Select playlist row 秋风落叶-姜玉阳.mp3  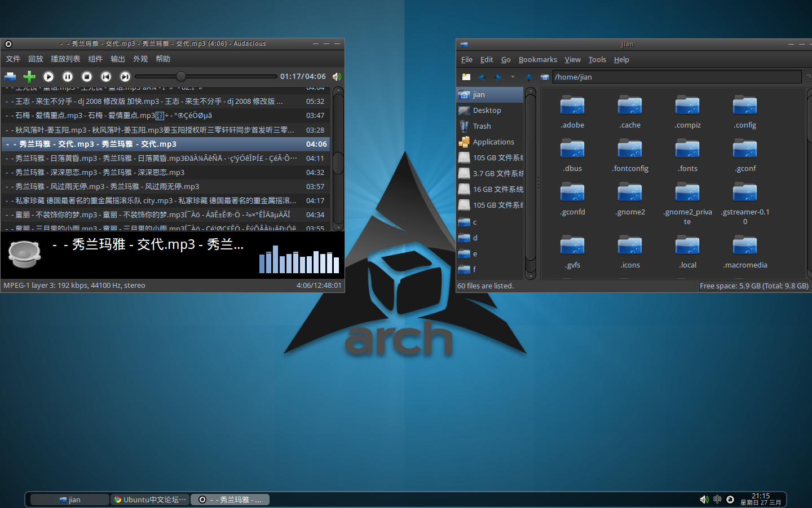pyautogui.click(x=166, y=130)
